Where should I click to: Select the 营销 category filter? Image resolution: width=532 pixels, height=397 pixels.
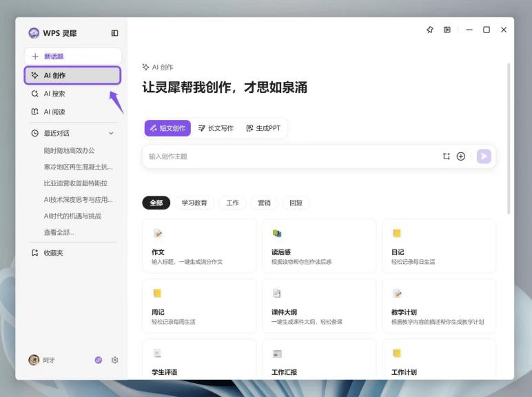(x=264, y=203)
